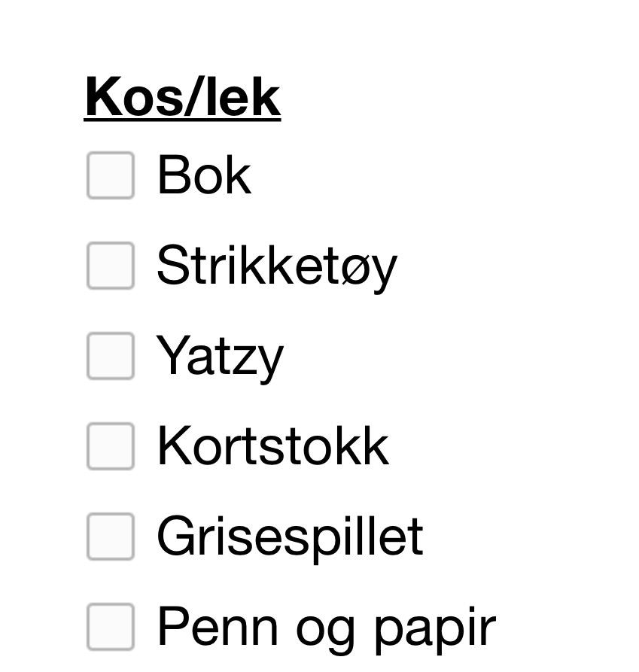The height and width of the screenshot is (672, 639).
Task: Click the Strikketøy label text
Action: coord(276,266)
